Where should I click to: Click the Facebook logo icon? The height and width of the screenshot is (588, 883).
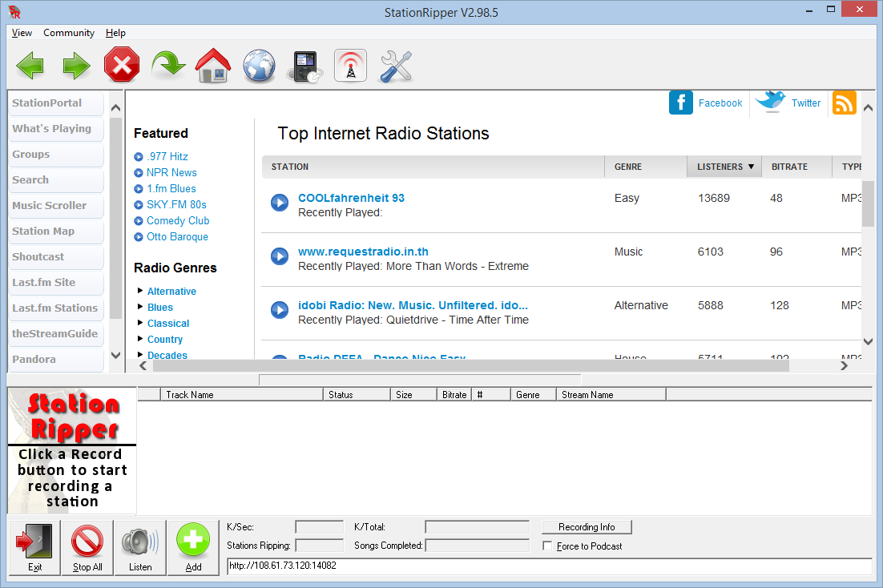point(681,103)
